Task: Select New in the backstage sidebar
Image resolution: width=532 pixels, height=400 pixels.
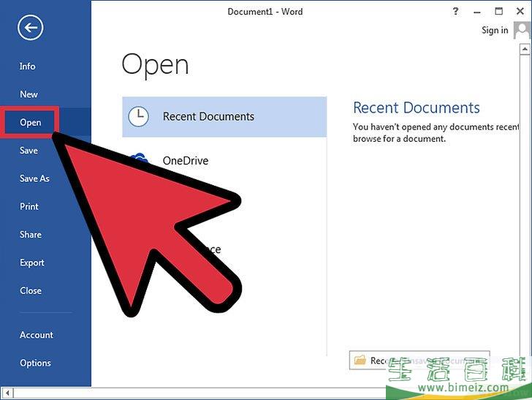Action: 29,94
